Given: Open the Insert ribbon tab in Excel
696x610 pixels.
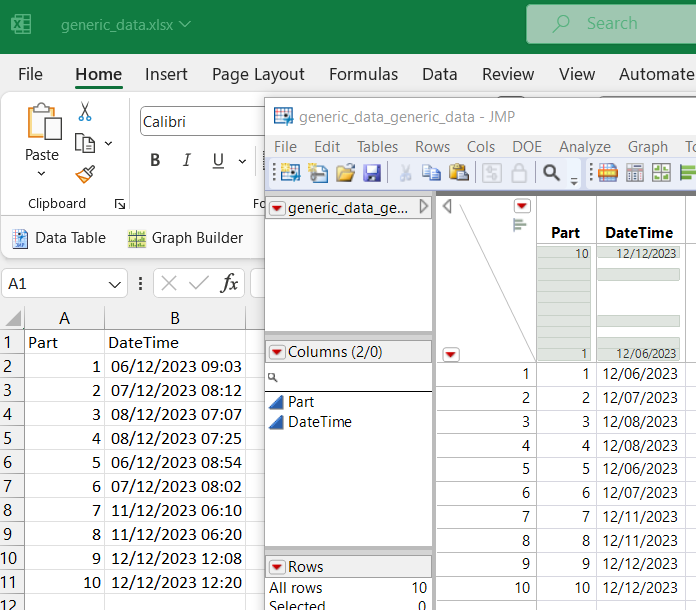Looking at the screenshot, I should tap(166, 74).
